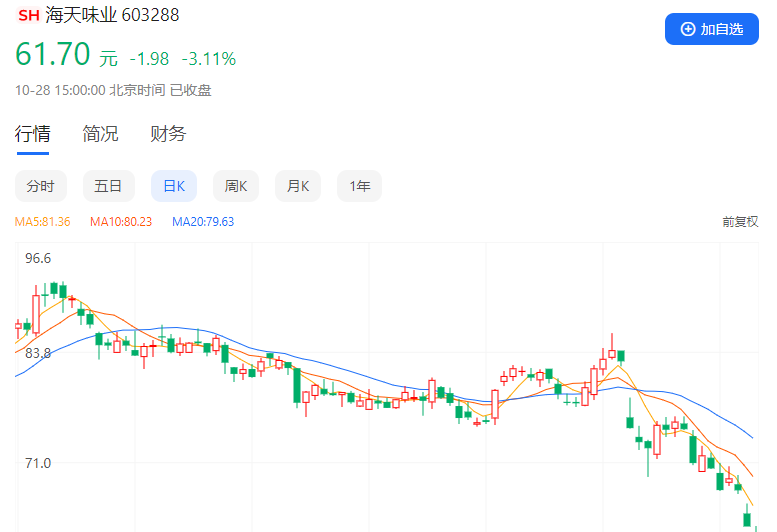Viewport: 777px width, 532px height.
Task: Click the current price 61.70
Action: click(53, 54)
